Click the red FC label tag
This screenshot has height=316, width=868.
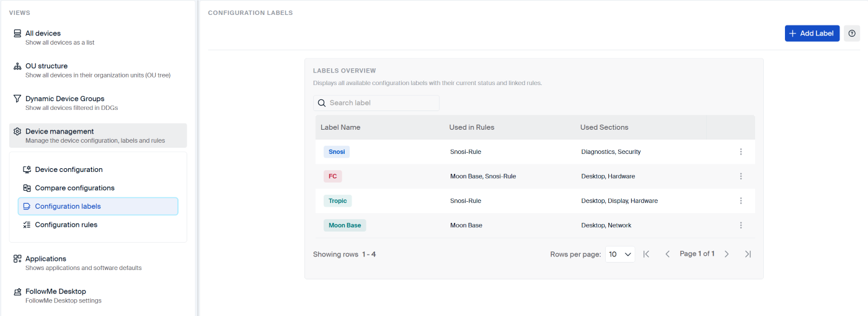tap(333, 176)
